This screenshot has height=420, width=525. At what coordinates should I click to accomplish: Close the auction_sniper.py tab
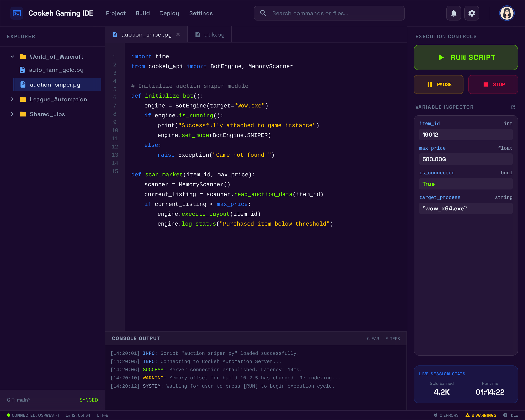(x=178, y=35)
